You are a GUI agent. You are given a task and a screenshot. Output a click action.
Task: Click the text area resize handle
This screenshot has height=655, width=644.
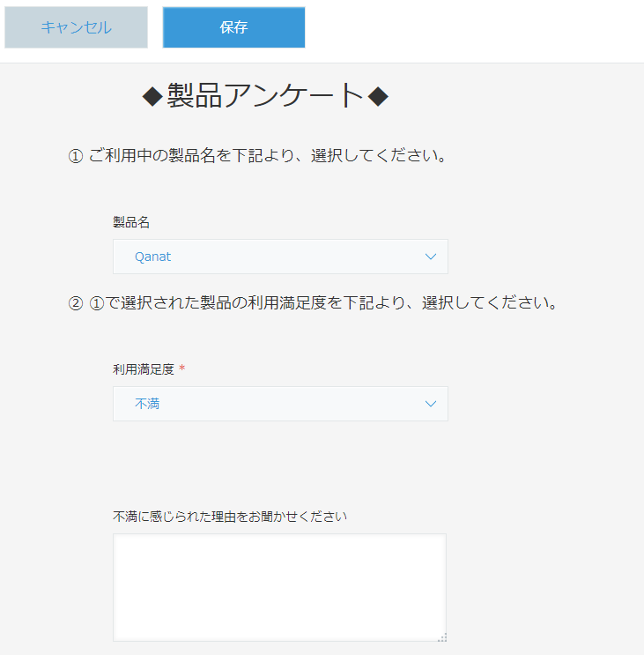(442, 637)
